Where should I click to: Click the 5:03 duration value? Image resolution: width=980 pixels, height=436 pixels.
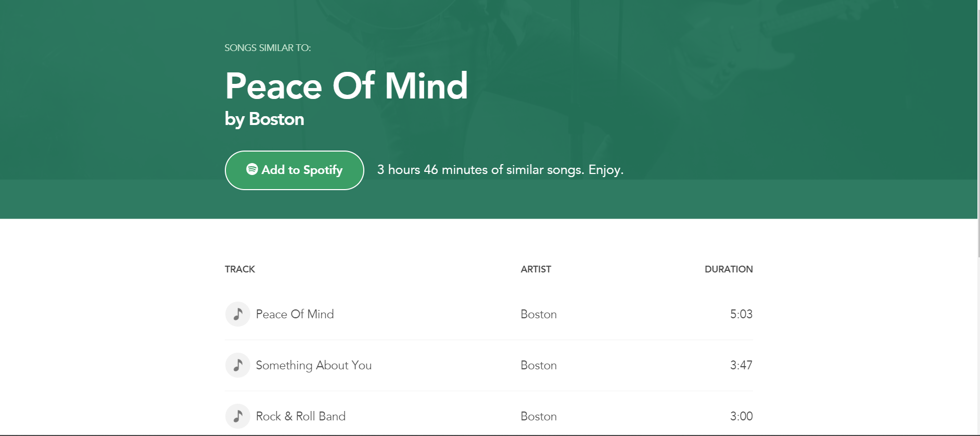pos(741,314)
